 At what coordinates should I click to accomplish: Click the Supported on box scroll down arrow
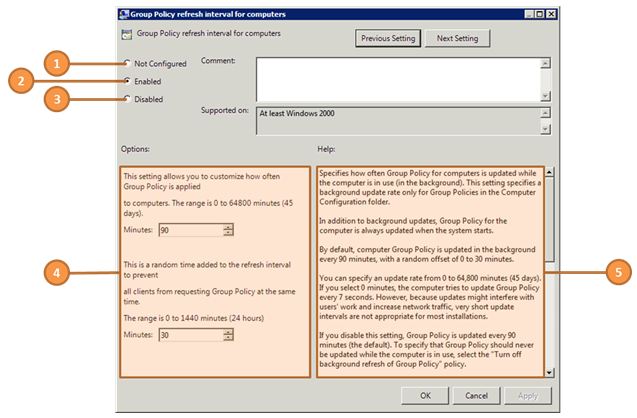pos(546,129)
